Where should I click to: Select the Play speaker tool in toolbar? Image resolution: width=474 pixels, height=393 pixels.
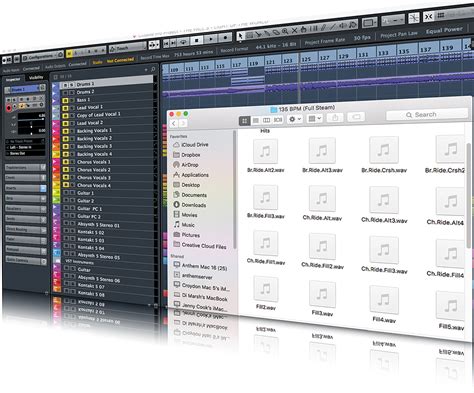pos(343,26)
